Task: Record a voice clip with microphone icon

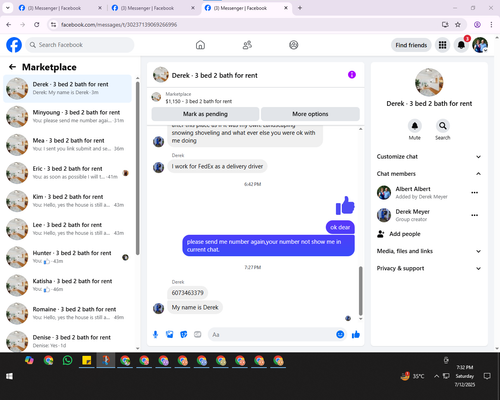Action: point(155,334)
